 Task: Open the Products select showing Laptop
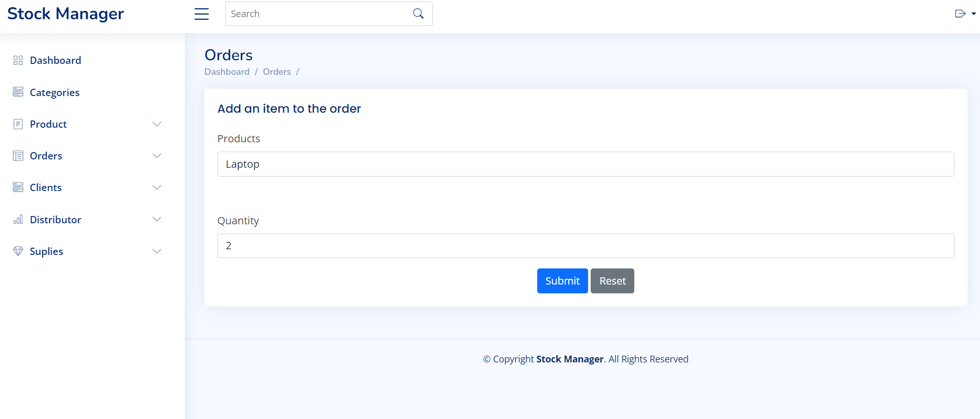click(586, 164)
